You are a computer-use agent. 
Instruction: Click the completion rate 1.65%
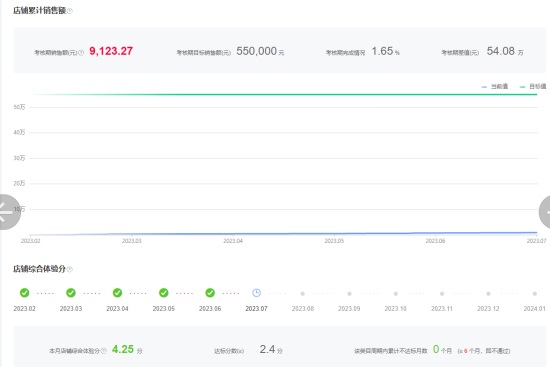tap(385, 51)
